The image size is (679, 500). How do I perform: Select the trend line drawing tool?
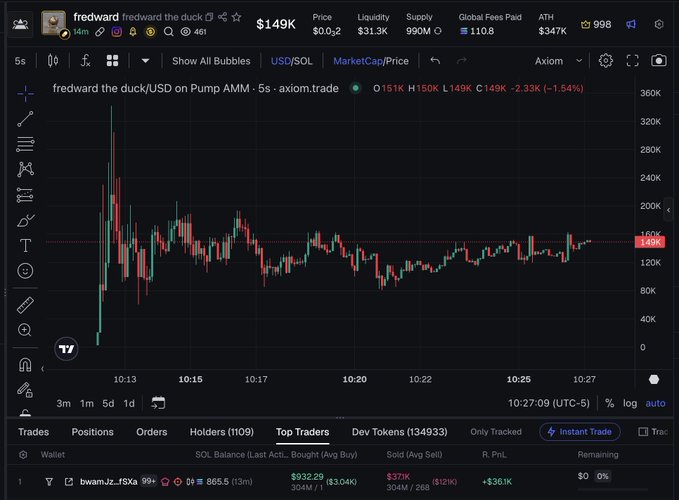click(26, 119)
